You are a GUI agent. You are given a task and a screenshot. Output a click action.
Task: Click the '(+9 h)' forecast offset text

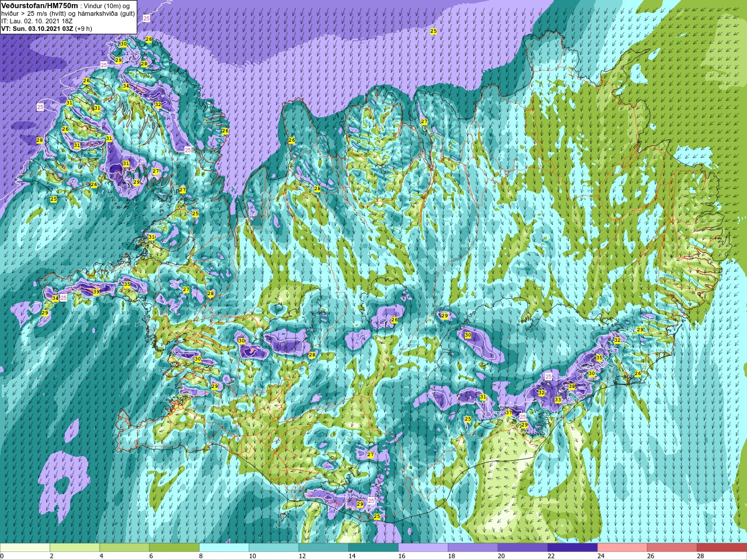[x=85, y=28]
